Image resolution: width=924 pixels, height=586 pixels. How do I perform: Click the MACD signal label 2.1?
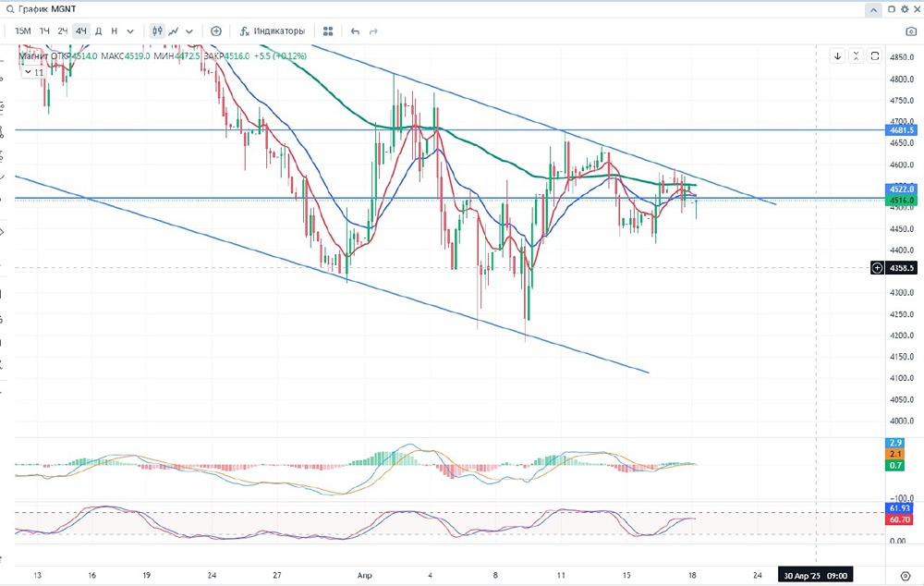pos(895,454)
